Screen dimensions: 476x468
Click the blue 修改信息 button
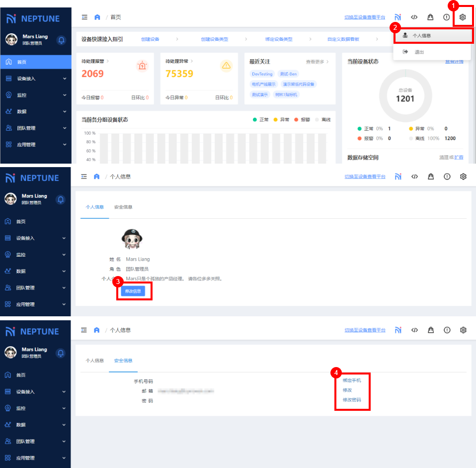tap(133, 291)
